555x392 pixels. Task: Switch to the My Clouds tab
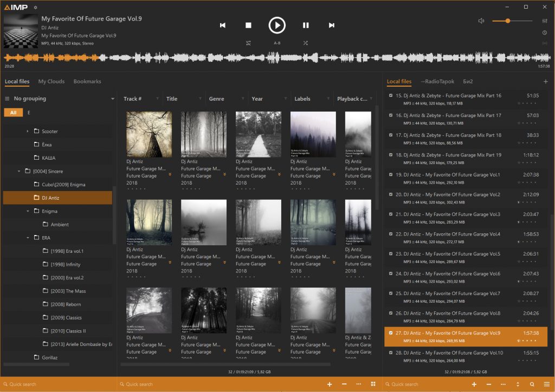click(x=51, y=81)
